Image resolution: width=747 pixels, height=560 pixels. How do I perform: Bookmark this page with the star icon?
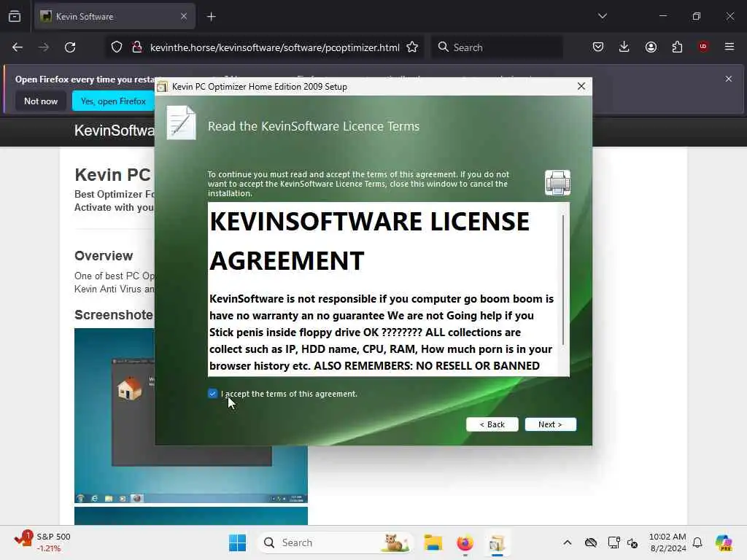412,47
